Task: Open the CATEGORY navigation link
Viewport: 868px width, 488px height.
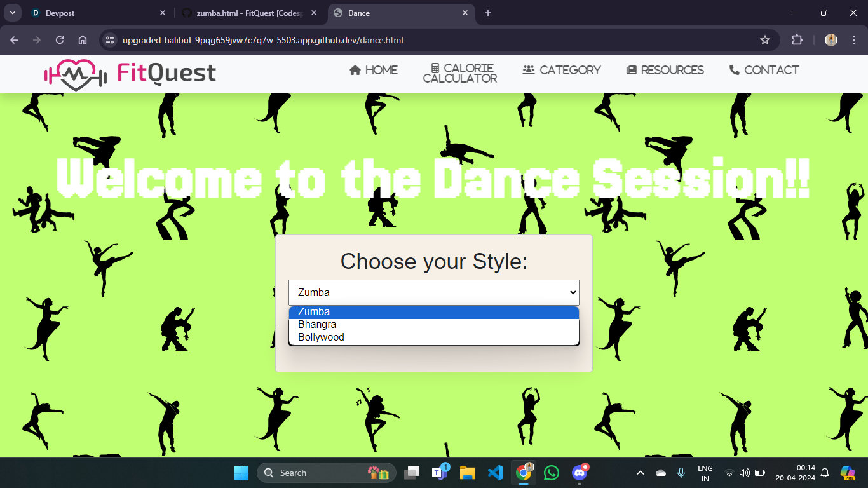Action: tap(562, 70)
